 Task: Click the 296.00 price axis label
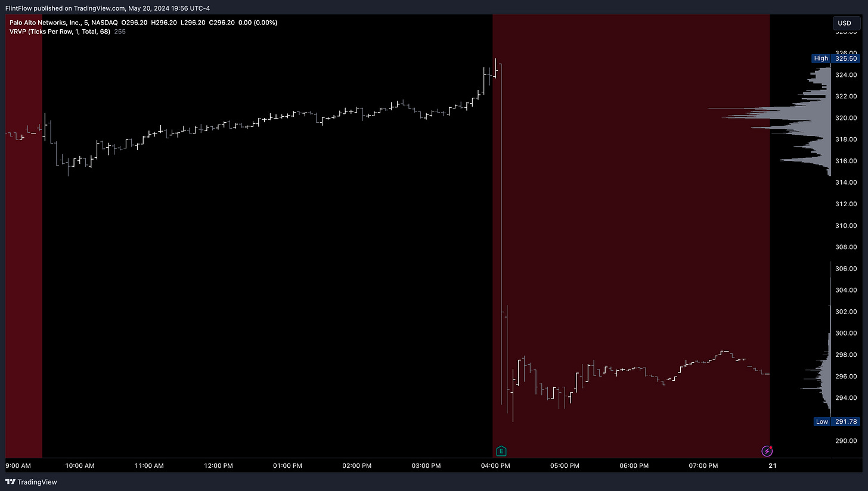click(x=847, y=377)
